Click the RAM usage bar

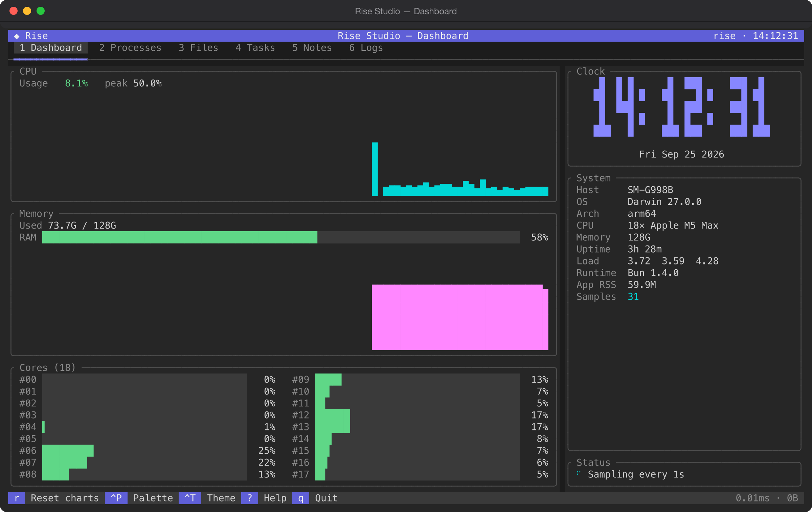pyautogui.click(x=281, y=237)
